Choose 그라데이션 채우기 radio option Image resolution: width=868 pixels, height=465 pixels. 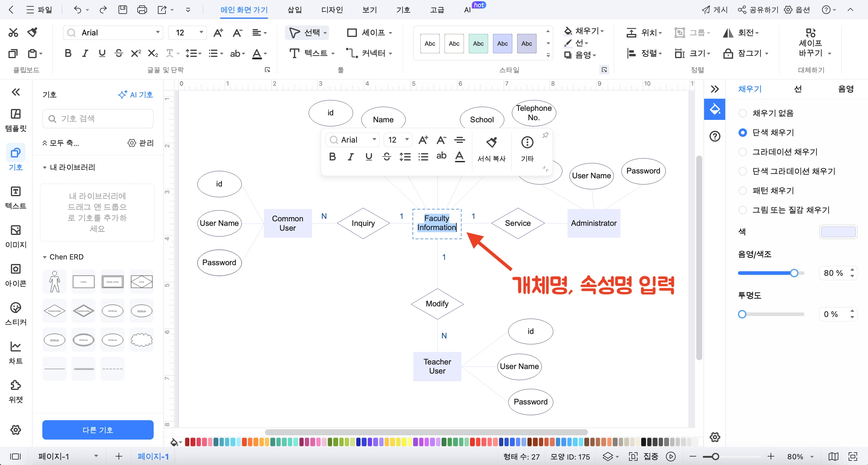tap(743, 152)
